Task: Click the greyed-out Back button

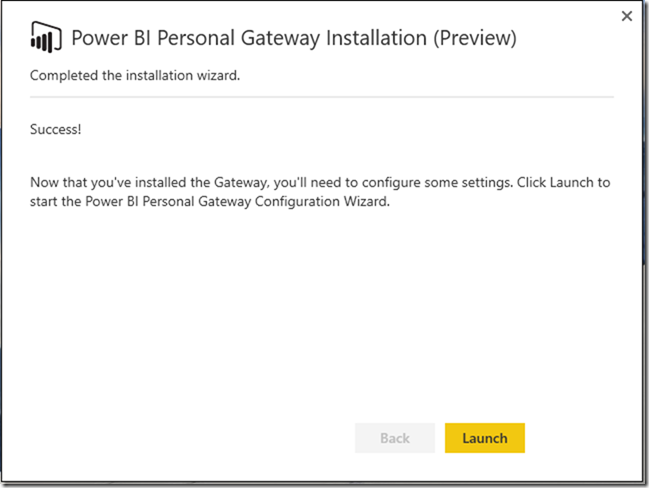Action: (395, 438)
